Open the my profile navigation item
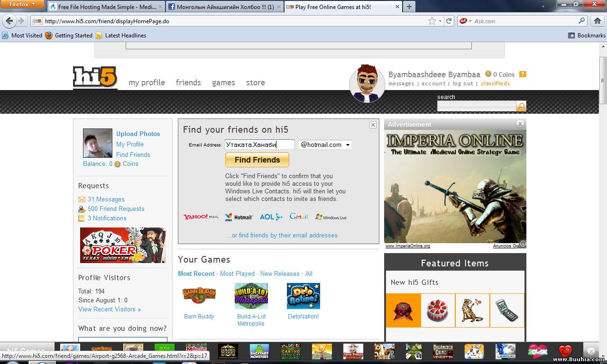 coord(147,82)
